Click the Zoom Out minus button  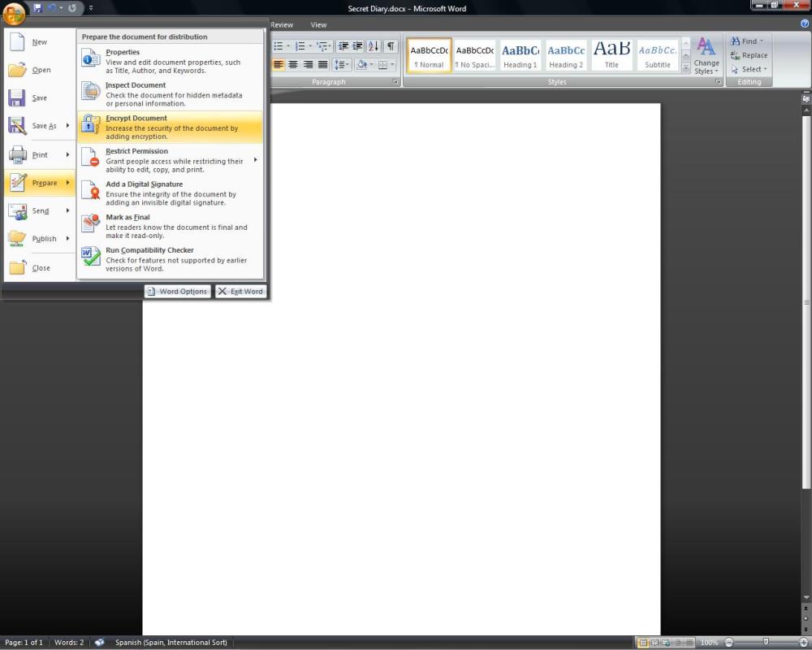coord(728,642)
